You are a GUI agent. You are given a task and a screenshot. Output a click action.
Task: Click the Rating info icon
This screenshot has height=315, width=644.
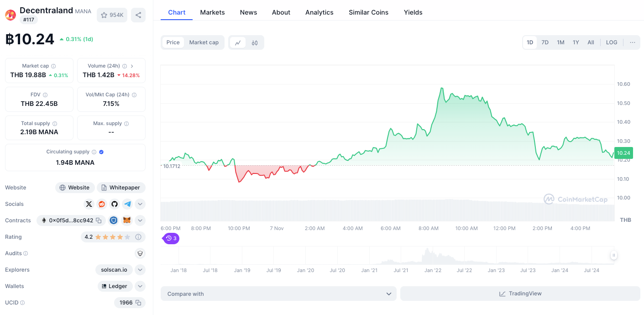138,237
